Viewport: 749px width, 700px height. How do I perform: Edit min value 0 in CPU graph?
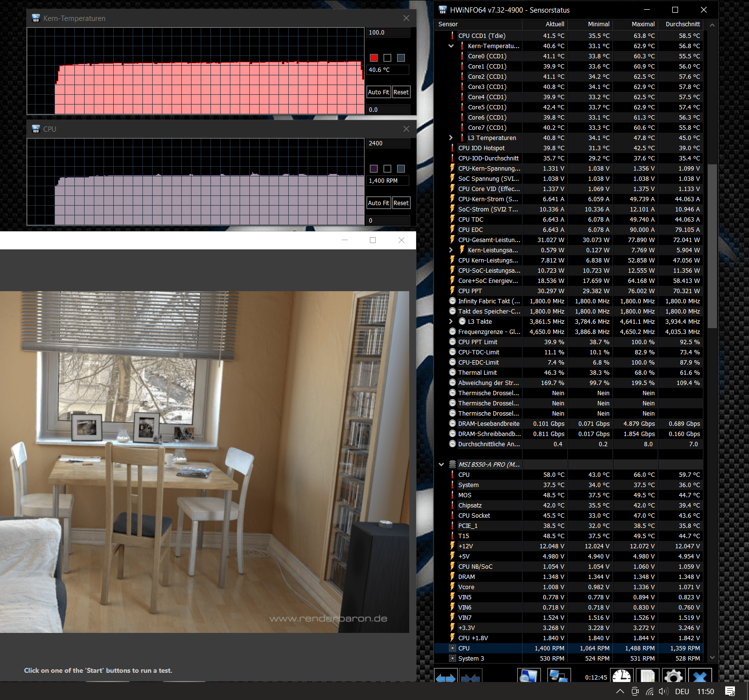click(388, 220)
